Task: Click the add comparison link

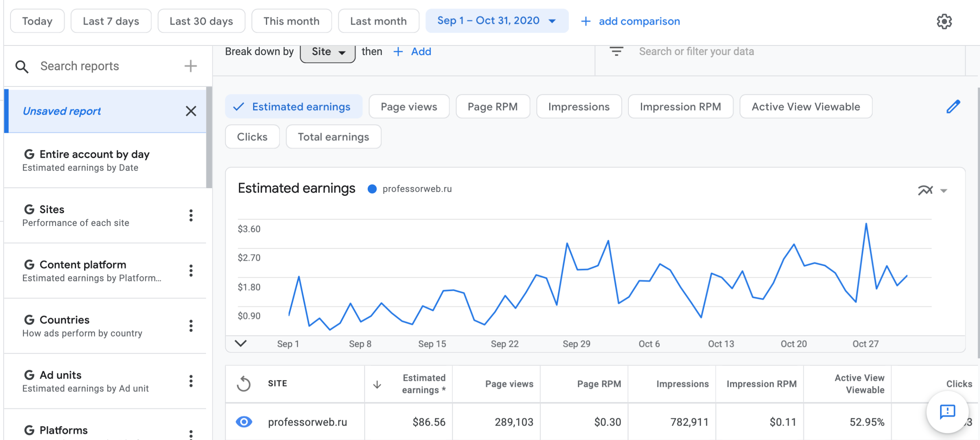Action: (x=639, y=21)
